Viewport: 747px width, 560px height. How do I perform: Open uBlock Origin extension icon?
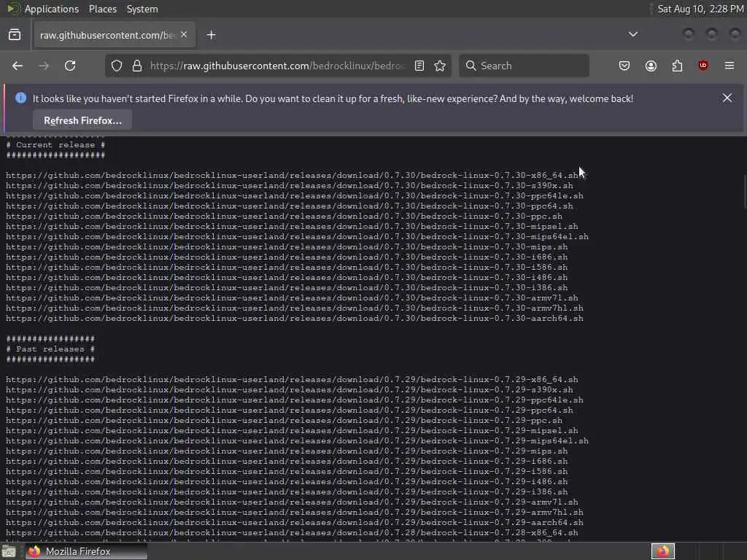click(703, 65)
